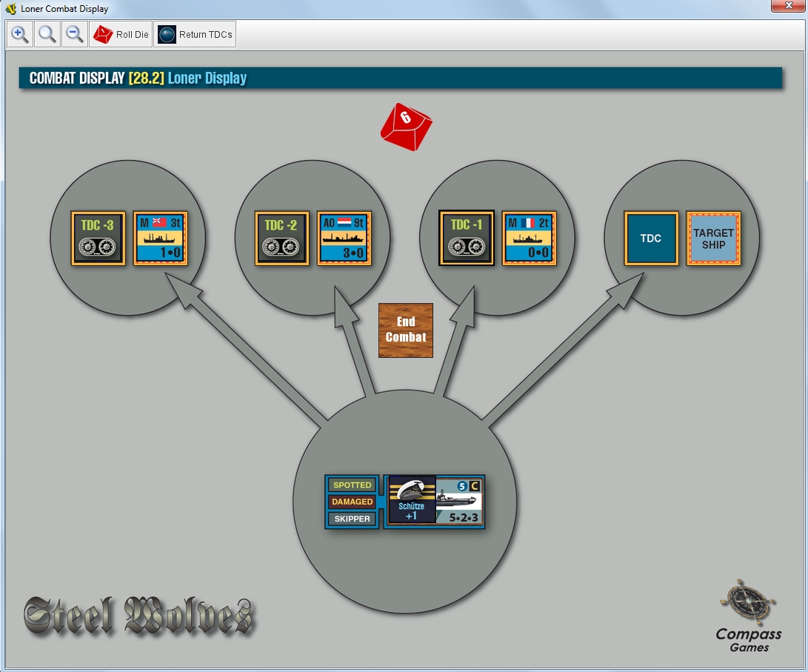The height and width of the screenshot is (672, 808).
Task: Select the TDC -3 counter
Action: pos(98,238)
